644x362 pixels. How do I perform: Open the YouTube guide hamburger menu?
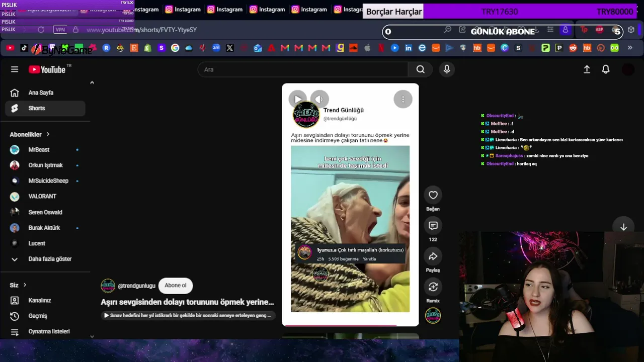[15, 69]
